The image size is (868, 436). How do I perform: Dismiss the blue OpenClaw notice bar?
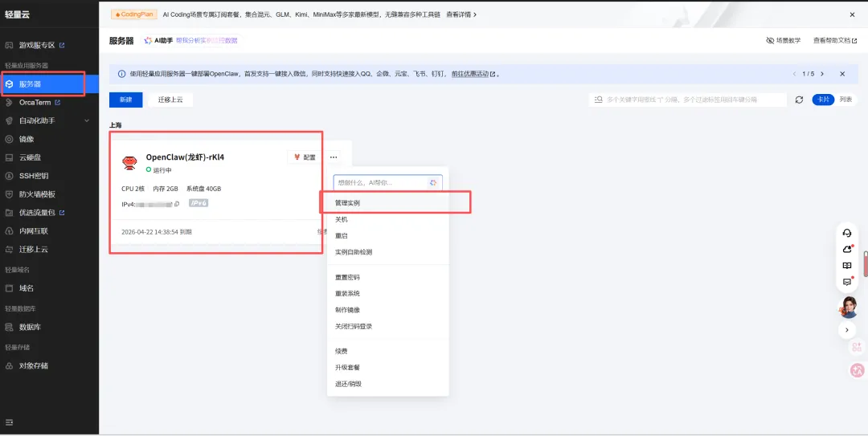pyautogui.click(x=842, y=74)
